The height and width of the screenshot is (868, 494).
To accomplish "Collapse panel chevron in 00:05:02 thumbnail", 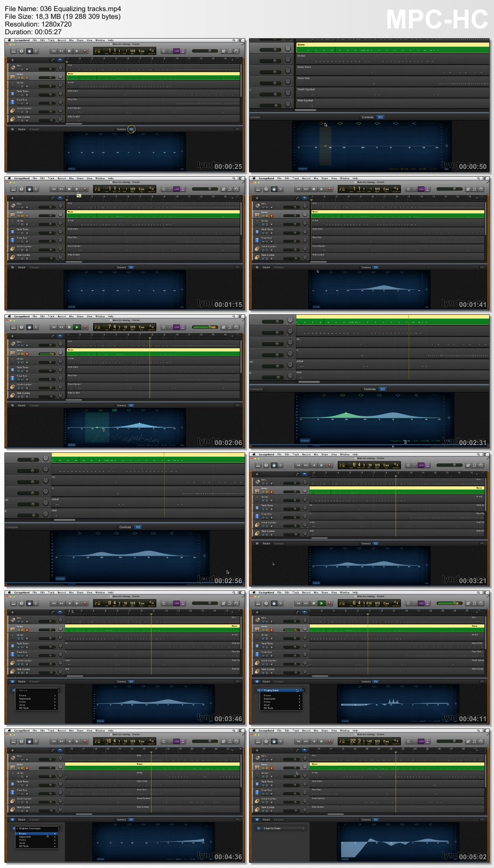I will (x=481, y=820).
